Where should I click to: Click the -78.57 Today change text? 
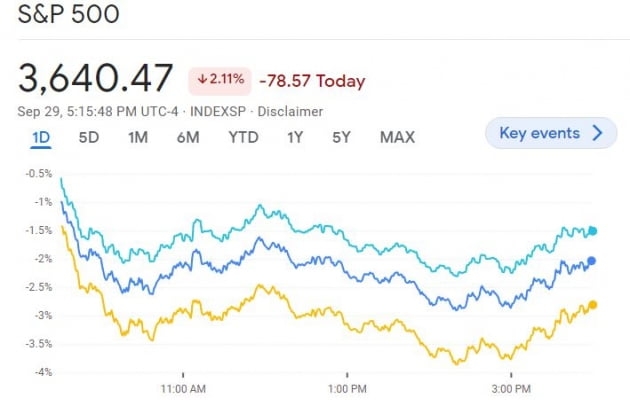point(312,81)
